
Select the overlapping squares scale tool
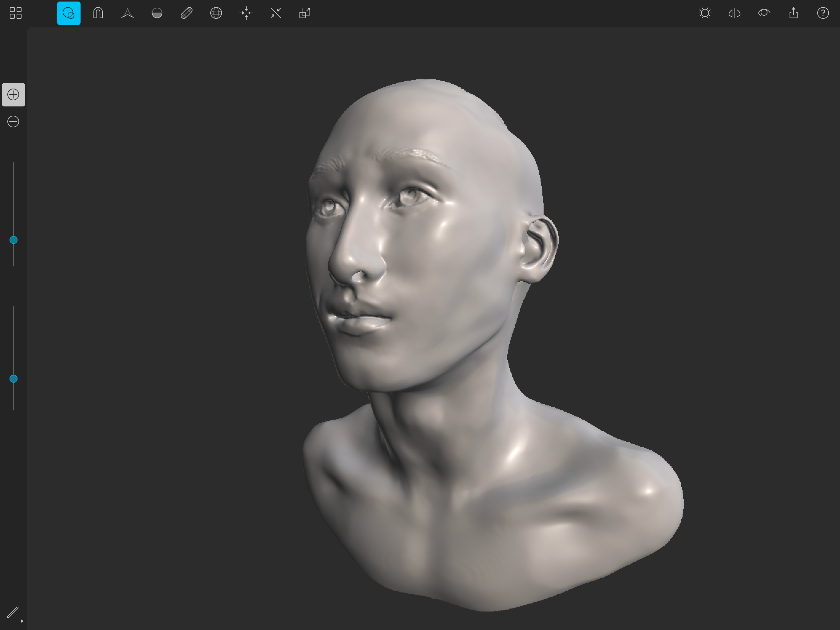[x=305, y=13]
